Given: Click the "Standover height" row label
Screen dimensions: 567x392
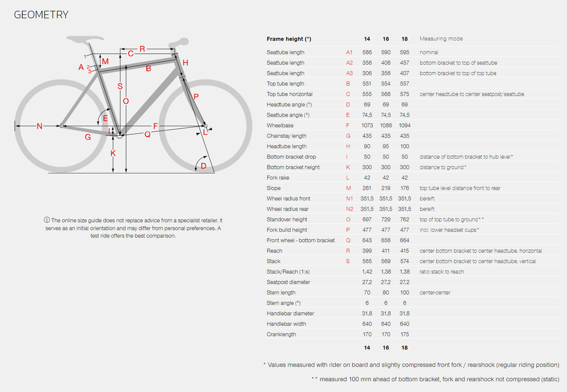Looking at the screenshot, I should [287, 219].
